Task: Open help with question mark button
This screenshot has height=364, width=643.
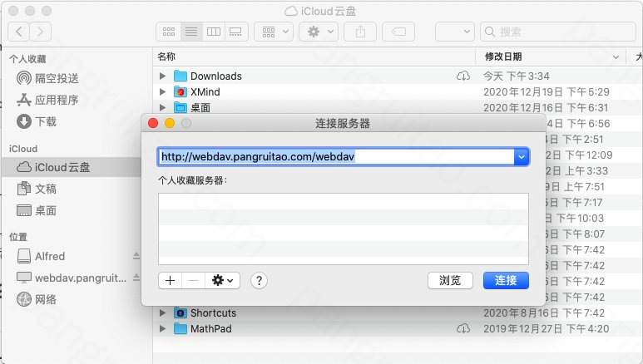Action: tap(259, 280)
